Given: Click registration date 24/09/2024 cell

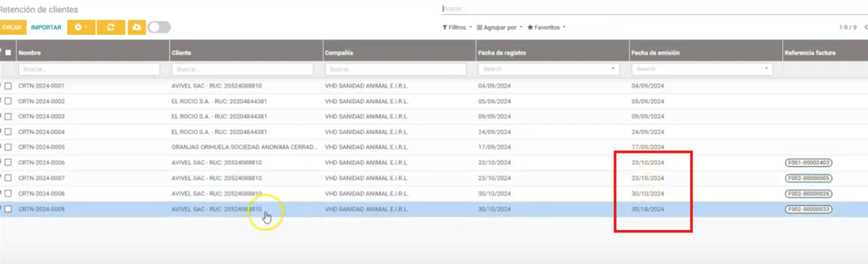Looking at the screenshot, I should (x=494, y=132).
